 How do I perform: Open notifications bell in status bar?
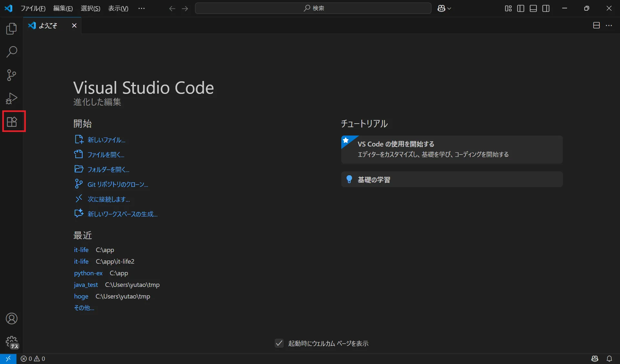[x=609, y=359]
